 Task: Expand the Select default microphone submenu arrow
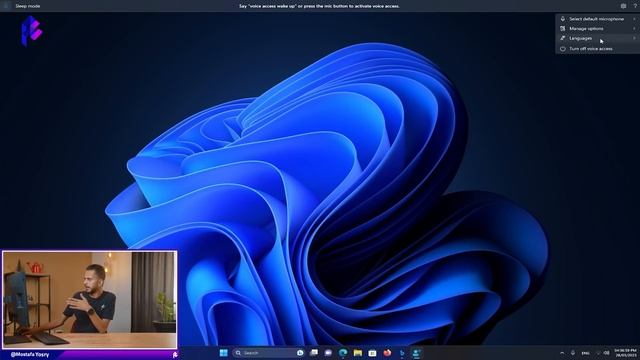(x=634, y=19)
